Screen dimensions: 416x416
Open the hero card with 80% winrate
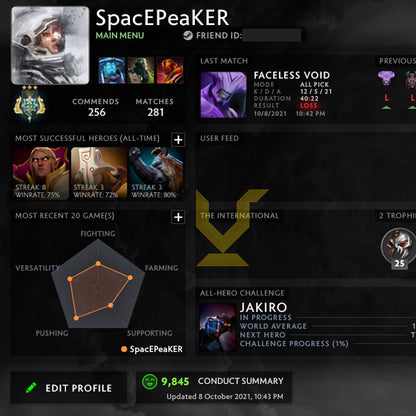[x=156, y=173]
